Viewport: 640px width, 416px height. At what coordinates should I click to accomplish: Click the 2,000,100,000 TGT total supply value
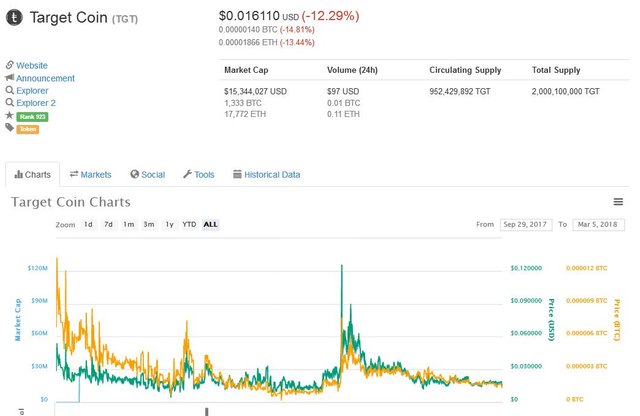566,91
